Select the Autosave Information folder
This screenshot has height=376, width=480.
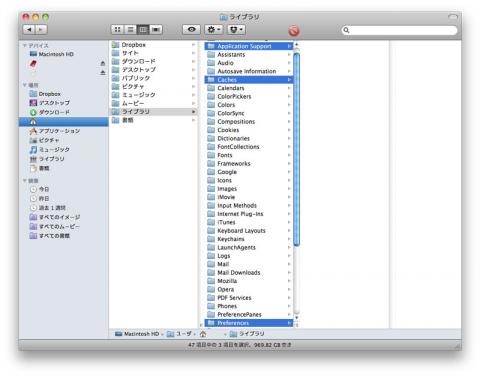pyautogui.click(x=249, y=71)
